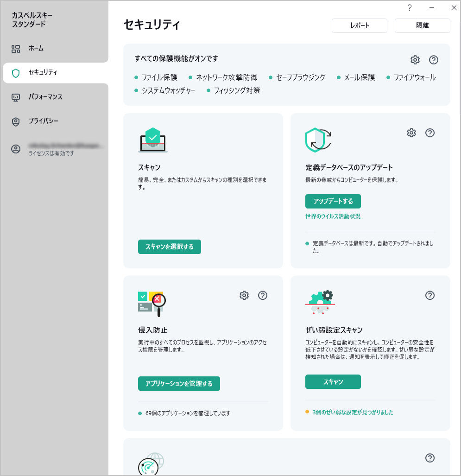Click the セキュリティ page heading
461x476 pixels.
tap(152, 25)
